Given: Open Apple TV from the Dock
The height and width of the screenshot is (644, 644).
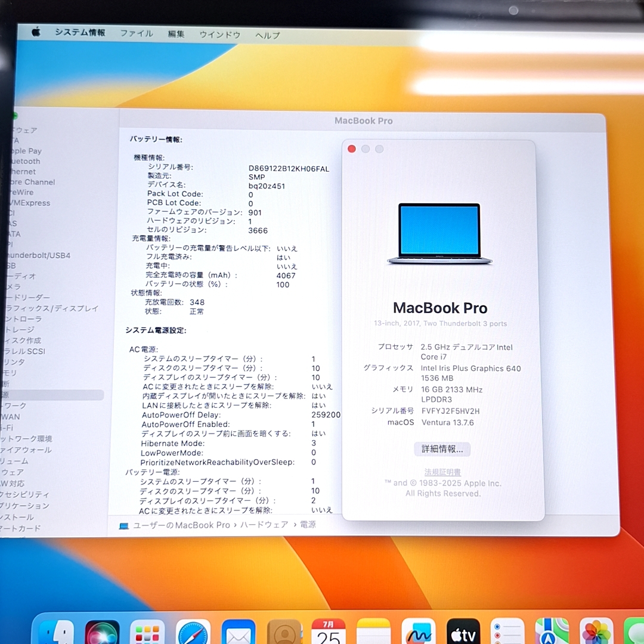Looking at the screenshot, I should click(463, 633).
